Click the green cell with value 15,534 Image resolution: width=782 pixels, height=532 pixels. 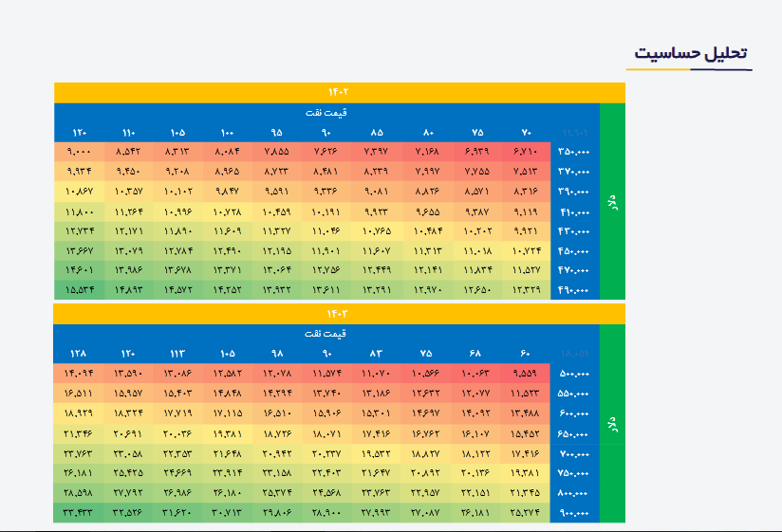pos(78,290)
